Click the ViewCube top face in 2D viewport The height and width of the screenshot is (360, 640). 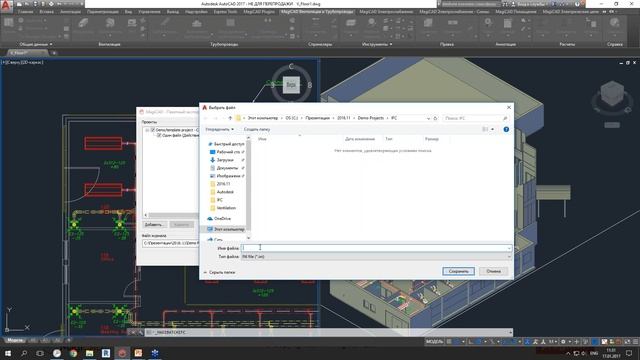point(291,85)
